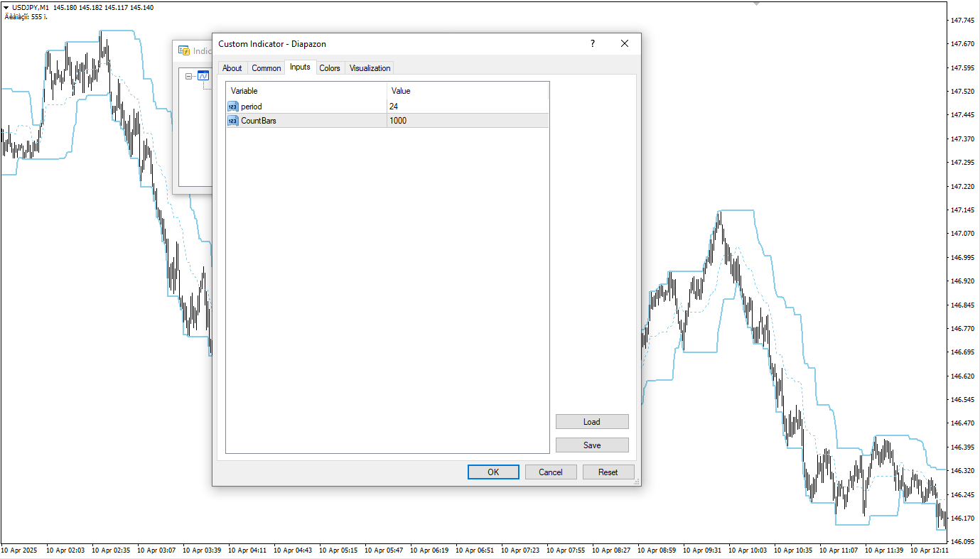Click the USDJPY,M1 chart symbol label

tap(31, 7)
